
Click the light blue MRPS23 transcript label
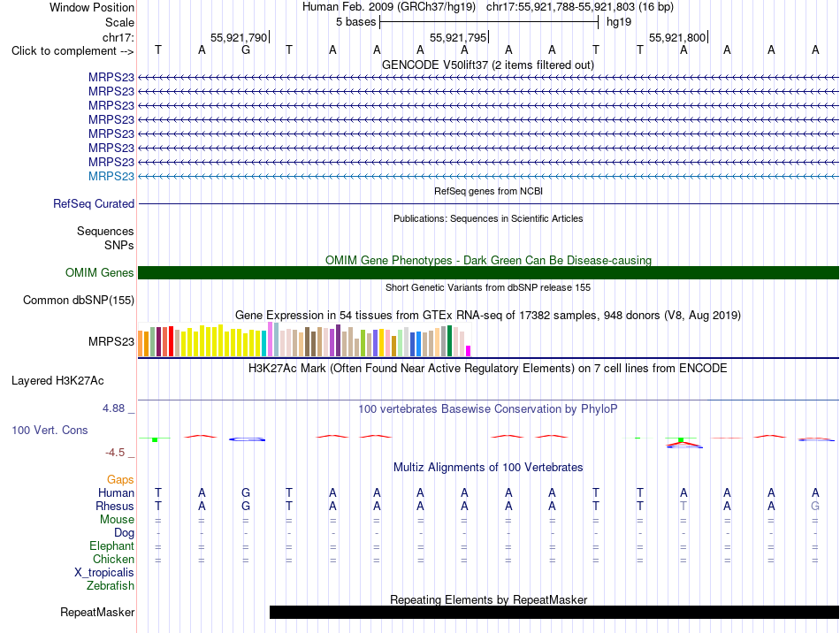tap(111, 176)
